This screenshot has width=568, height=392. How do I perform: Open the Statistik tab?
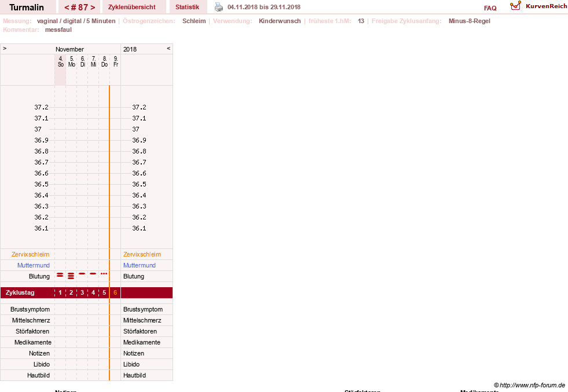(187, 7)
